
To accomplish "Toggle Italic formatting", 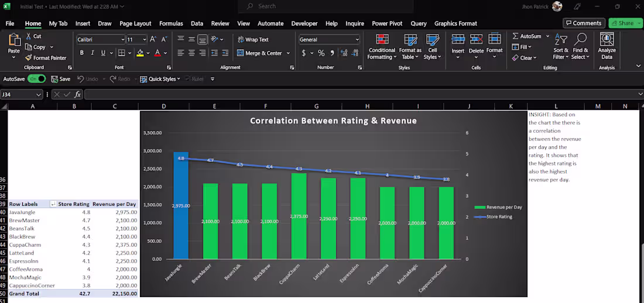I will [92, 53].
